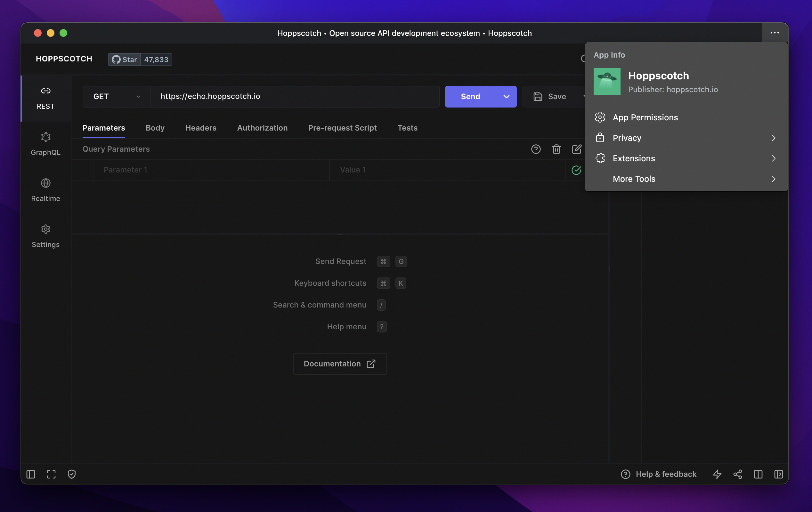Toggle sidebar collapse icon bottom left
This screenshot has height=512, width=812.
click(31, 474)
